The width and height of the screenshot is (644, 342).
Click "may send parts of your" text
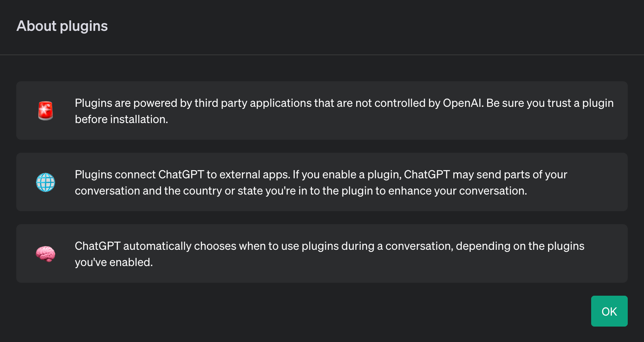[x=510, y=175]
